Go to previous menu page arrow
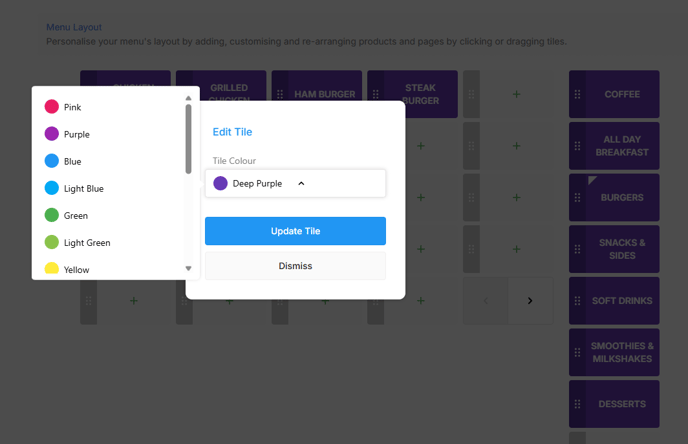Screen dimensions: 688x444 pos(485,301)
